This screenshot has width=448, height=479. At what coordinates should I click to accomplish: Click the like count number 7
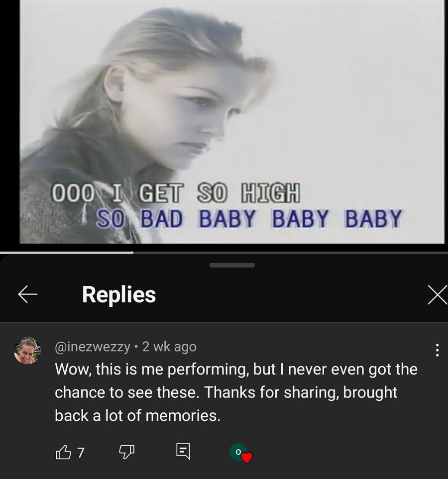80,453
